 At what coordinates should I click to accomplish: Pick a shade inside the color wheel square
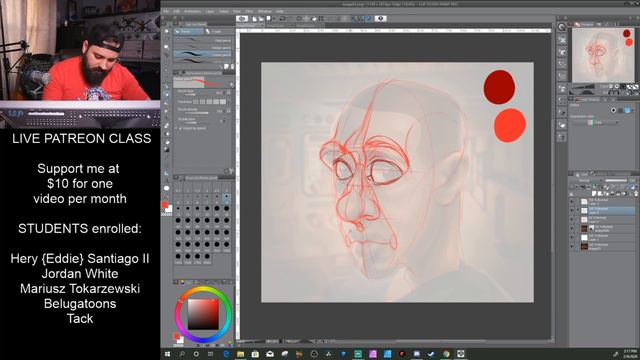[x=203, y=314]
